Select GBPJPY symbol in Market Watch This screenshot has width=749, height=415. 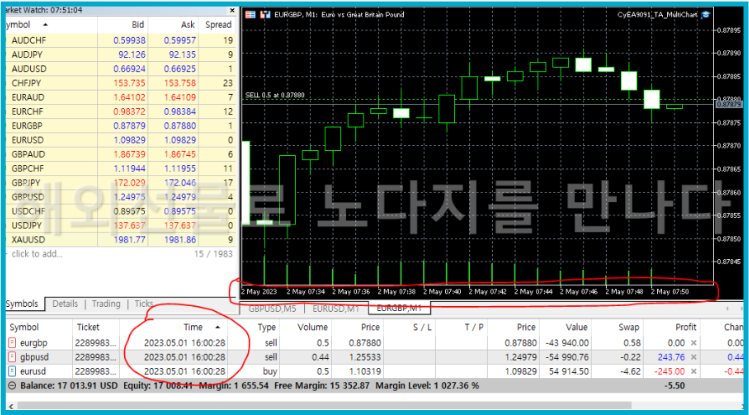(x=26, y=182)
